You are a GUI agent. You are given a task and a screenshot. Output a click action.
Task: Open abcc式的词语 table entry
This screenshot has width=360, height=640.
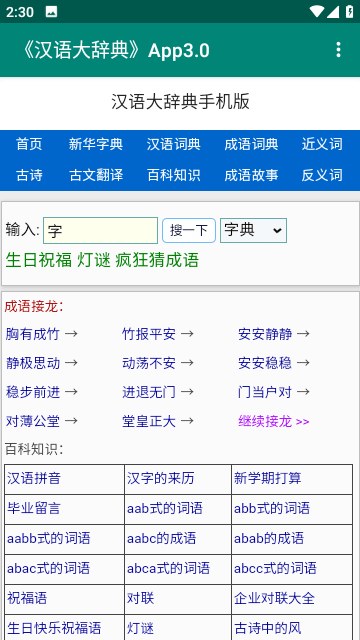tap(276, 569)
